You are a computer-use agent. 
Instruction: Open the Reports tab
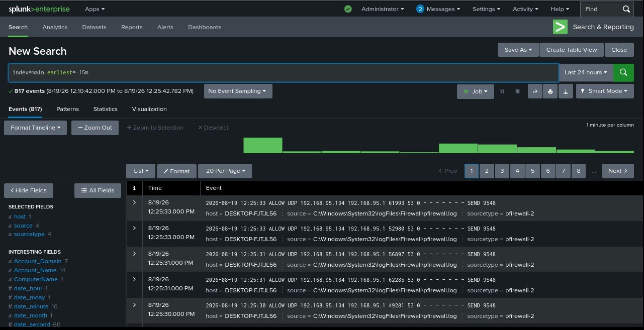tap(132, 27)
